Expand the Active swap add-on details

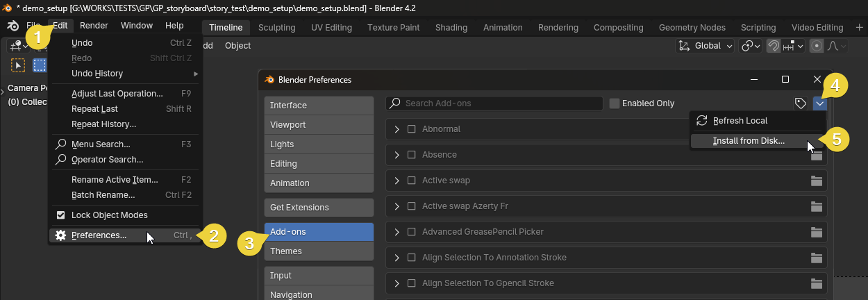[x=397, y=181]
